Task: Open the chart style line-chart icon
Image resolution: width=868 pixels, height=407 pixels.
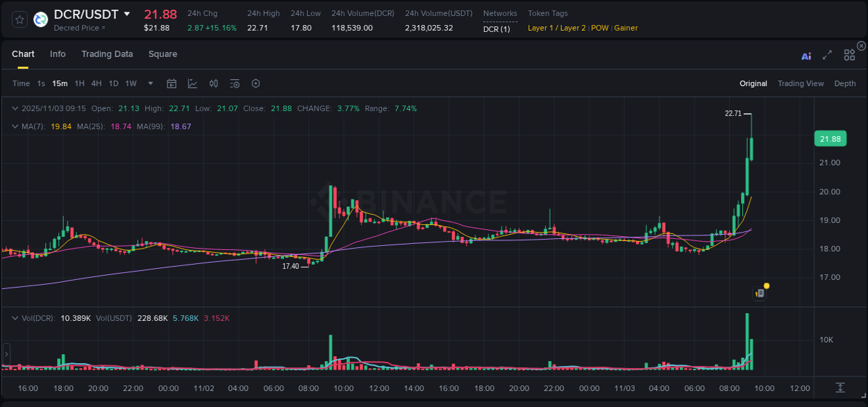Action: pos(192,83)
